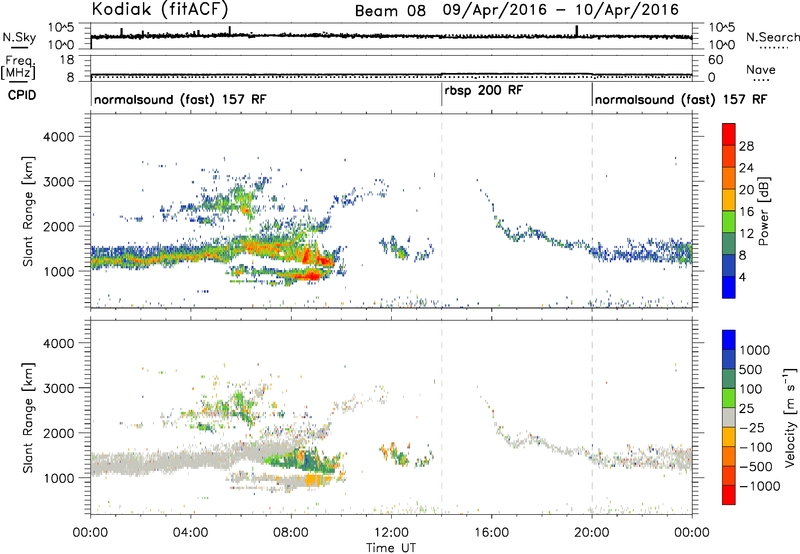The width and height of the screenshot is (800, 554).
Task: Click the '4000' tick on the power panel
Action: click(58, 137)
